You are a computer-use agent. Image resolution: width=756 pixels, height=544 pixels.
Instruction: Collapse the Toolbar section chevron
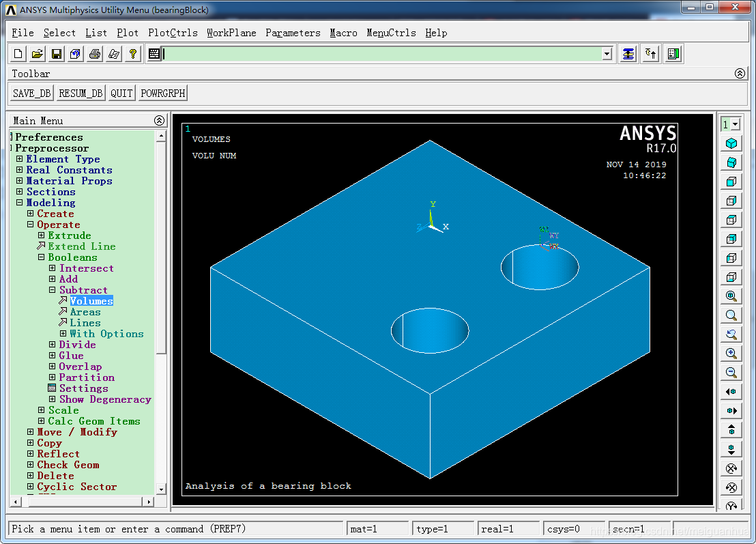(740, 73)
